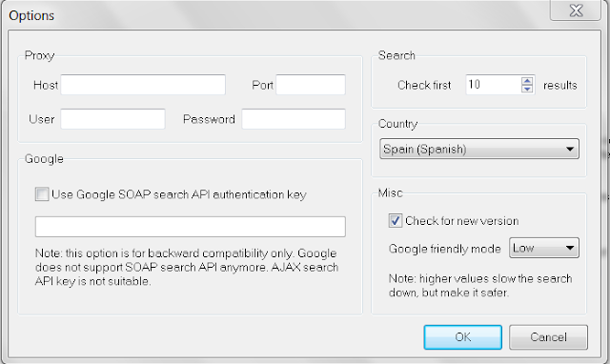Click the Google API key text field
The image size is (610, 364).
point(191,227)
